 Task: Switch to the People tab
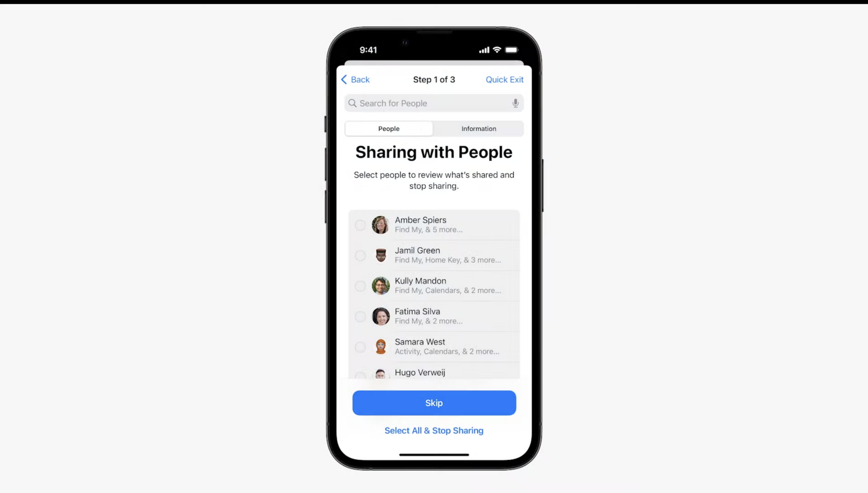[389, 128]
